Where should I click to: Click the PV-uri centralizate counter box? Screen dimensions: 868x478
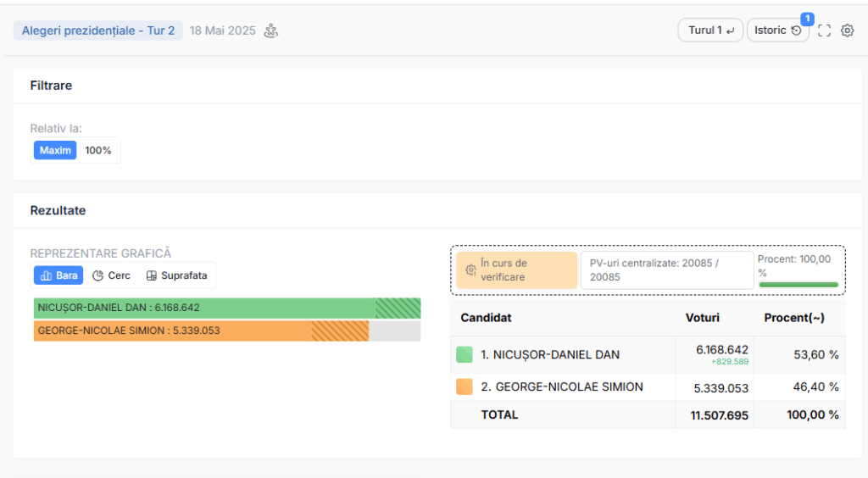[666, 270]
